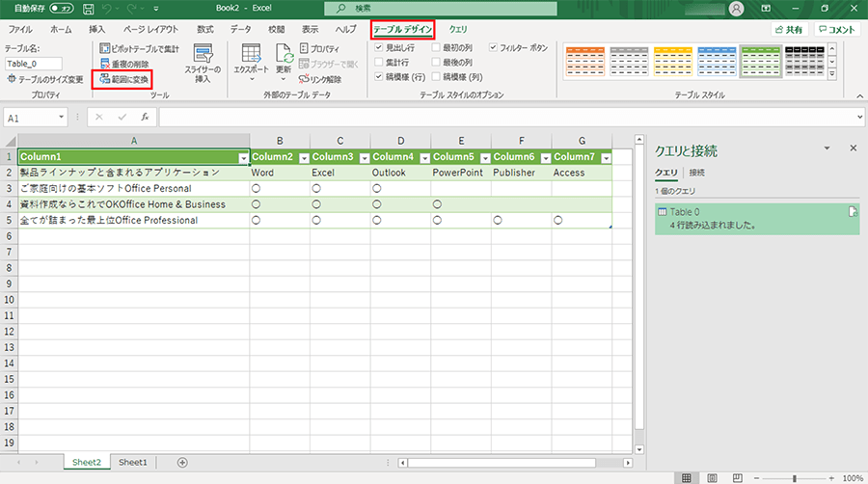Toggle the 自動保存 switch
Screen dimensions: 868x484
click(62, 9)
